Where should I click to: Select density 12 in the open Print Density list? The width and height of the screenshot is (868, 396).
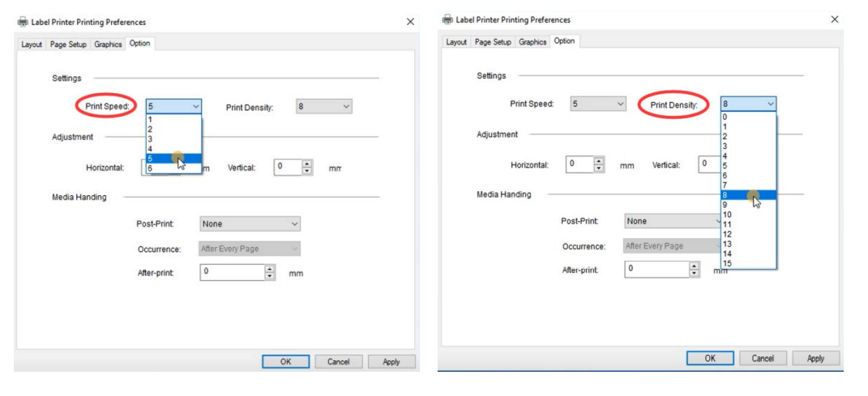(748, 234)
